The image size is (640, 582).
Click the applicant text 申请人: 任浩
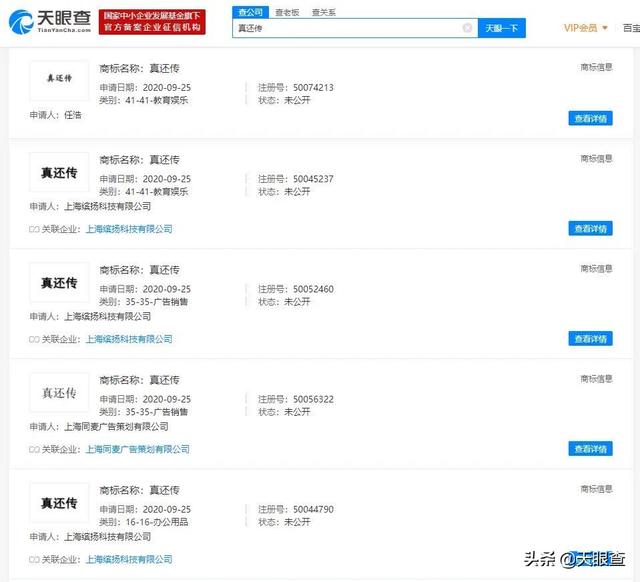56,115
